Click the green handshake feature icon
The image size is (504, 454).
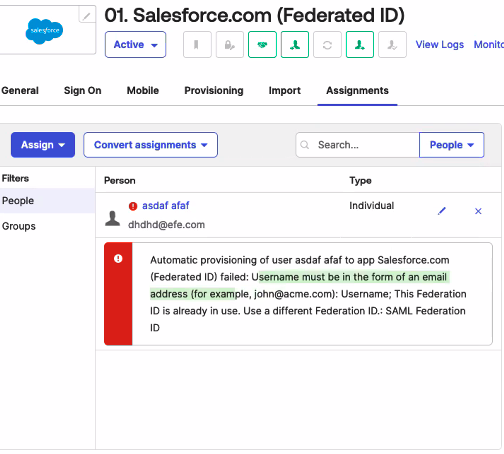coord(262,44)
